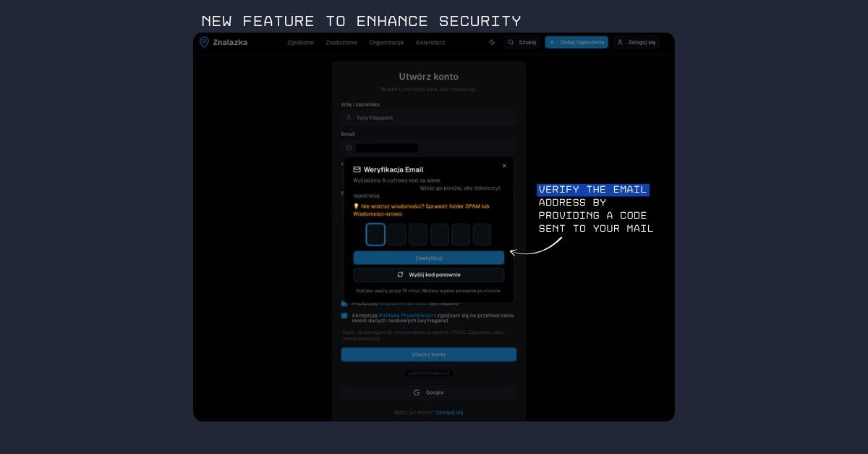
Task: Follow the Politykę Prywatności link
Action: [x=406, y=316]
